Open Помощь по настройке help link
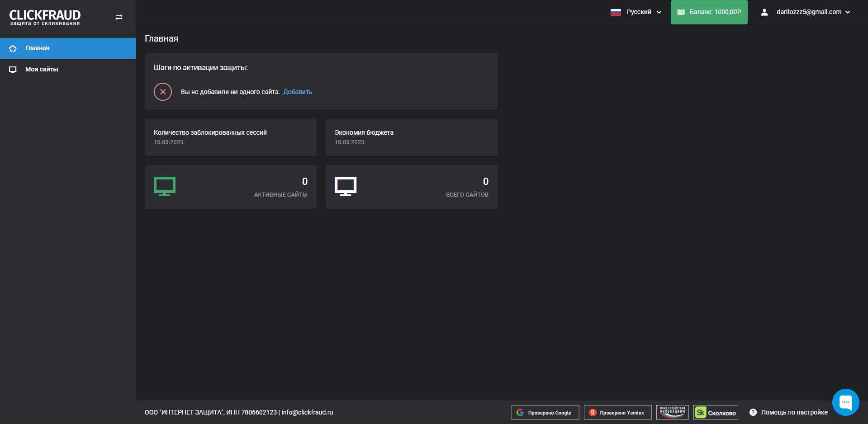The height and width of the screenshot is (424, 868). (x=788, y=412)
